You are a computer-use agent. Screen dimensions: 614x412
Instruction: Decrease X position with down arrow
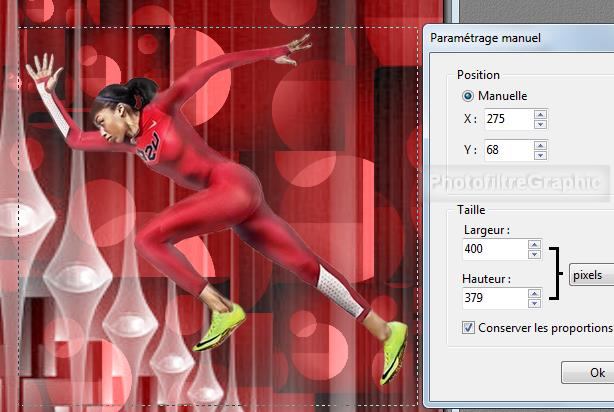tap(540, 124)
